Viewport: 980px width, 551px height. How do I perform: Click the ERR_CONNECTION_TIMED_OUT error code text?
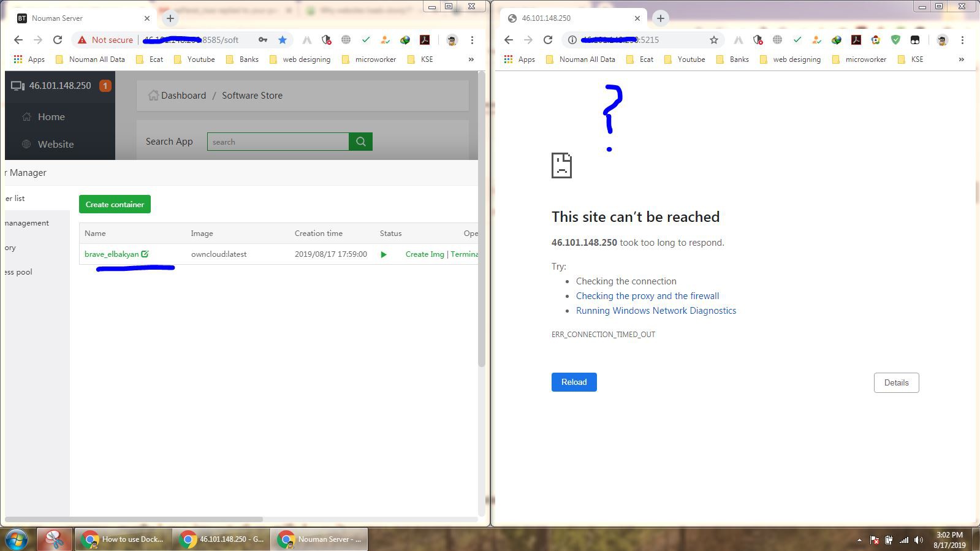point(603,335)
